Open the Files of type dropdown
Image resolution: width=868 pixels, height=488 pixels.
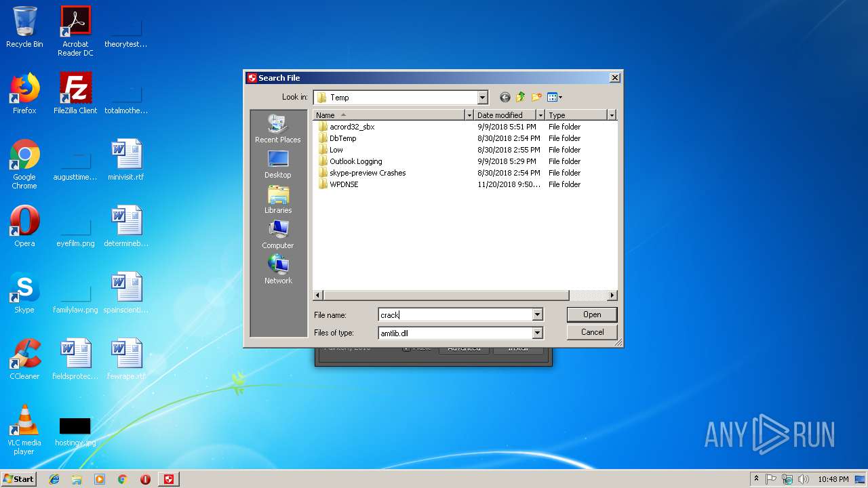537,333
